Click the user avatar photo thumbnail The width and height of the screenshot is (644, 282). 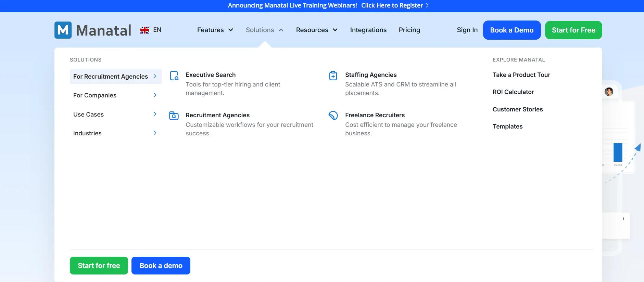(x=609, y=92)
